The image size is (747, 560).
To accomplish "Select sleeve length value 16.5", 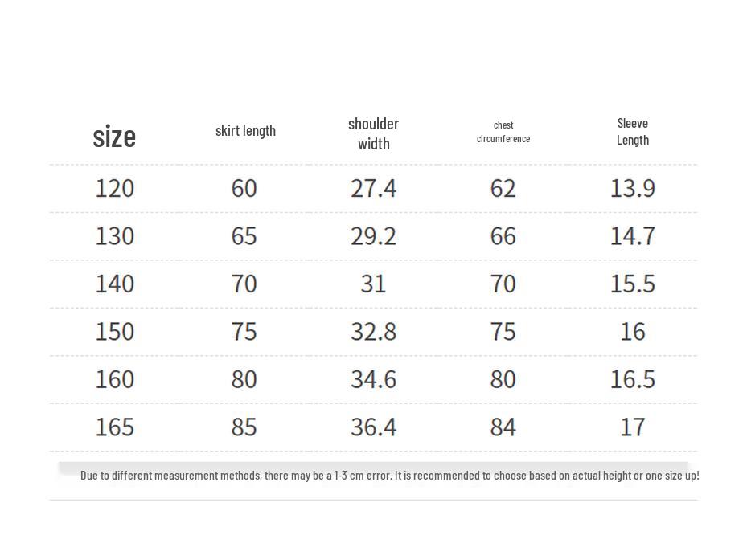I will [633, 379].
